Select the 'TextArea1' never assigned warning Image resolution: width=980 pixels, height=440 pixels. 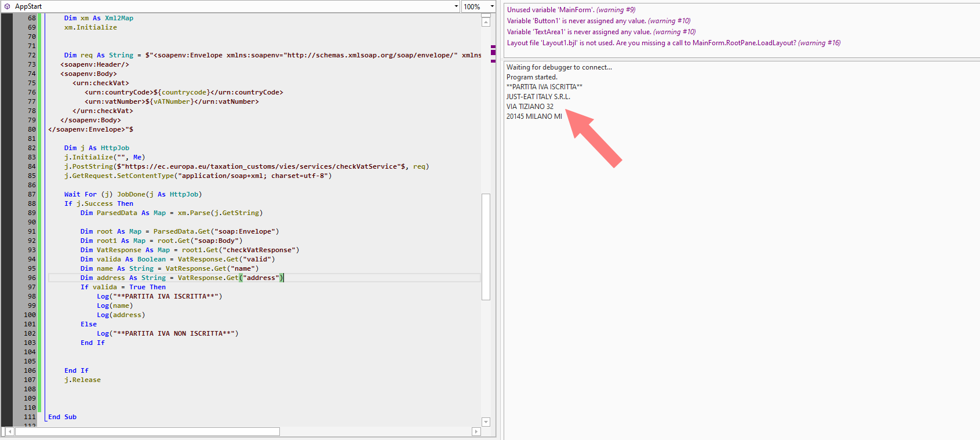[x=601, y=32]
